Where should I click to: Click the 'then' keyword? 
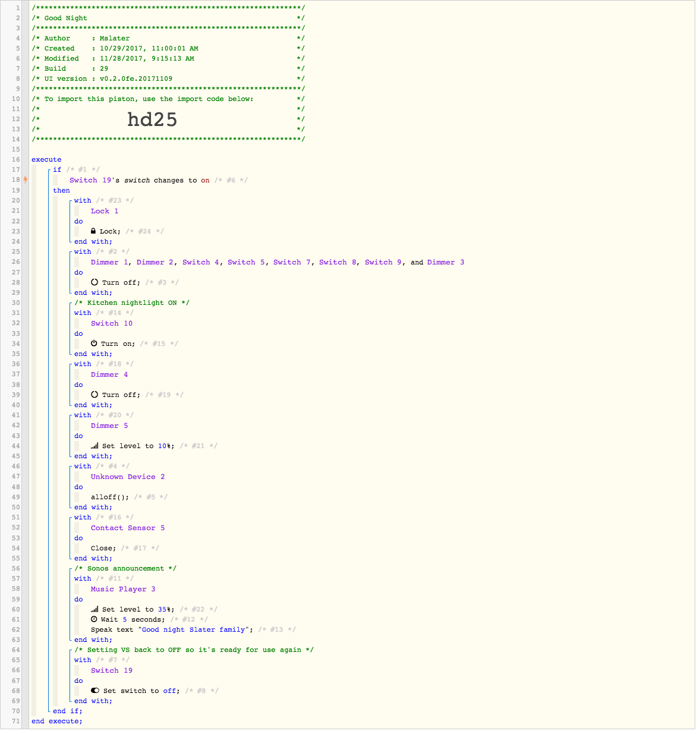(x=61, y=190)
